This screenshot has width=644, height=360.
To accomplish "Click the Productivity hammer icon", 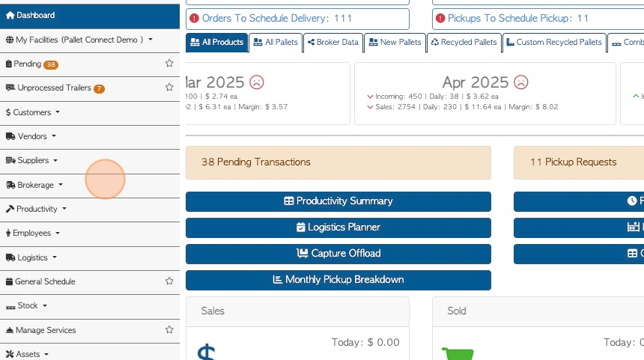I will 10,209.
